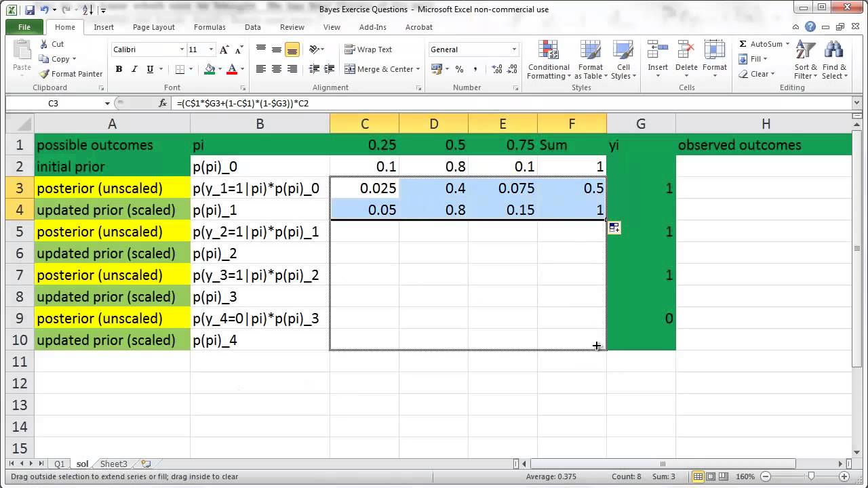Open Cell Styles gallery
The image size is (868, 488).
coord(623,60)
